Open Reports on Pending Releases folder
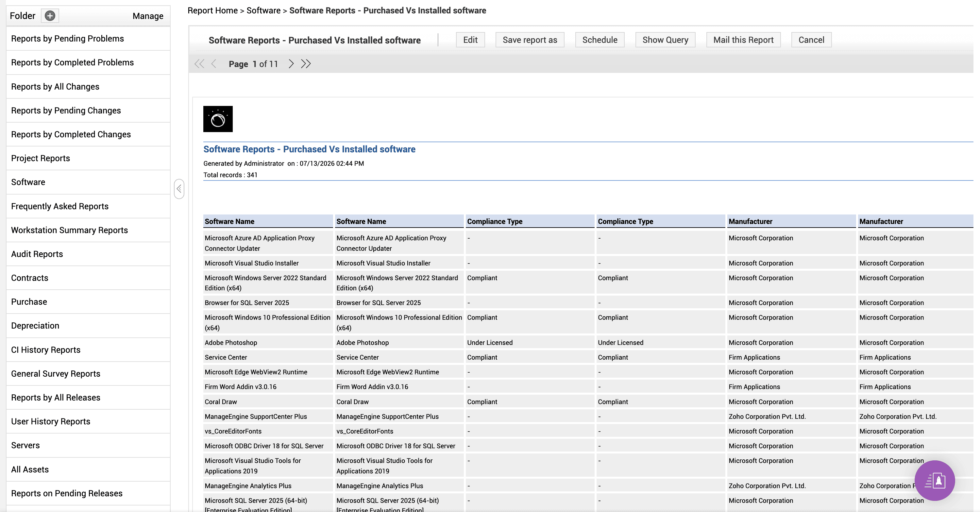Image resolution: width=980 pixels, height=512 pixels. pos(88,493)
